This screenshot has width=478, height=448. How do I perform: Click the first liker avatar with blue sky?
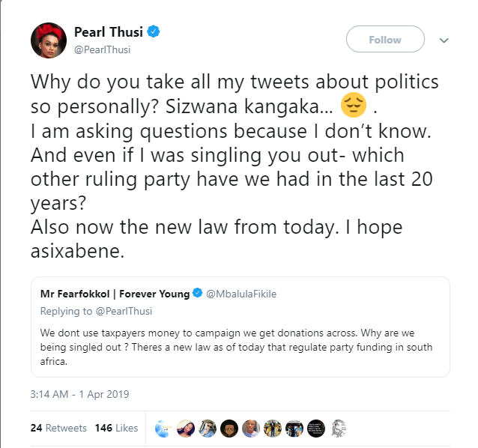coord(163,428)
